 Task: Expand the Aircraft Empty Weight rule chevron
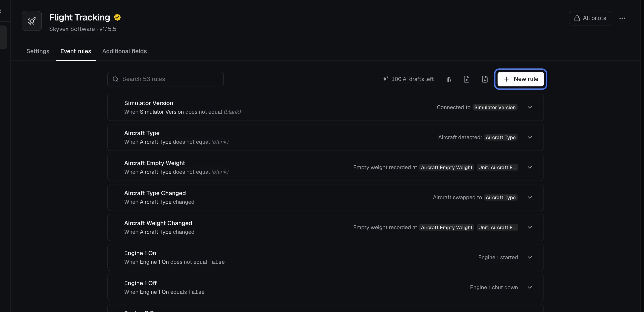pos(530,167)
